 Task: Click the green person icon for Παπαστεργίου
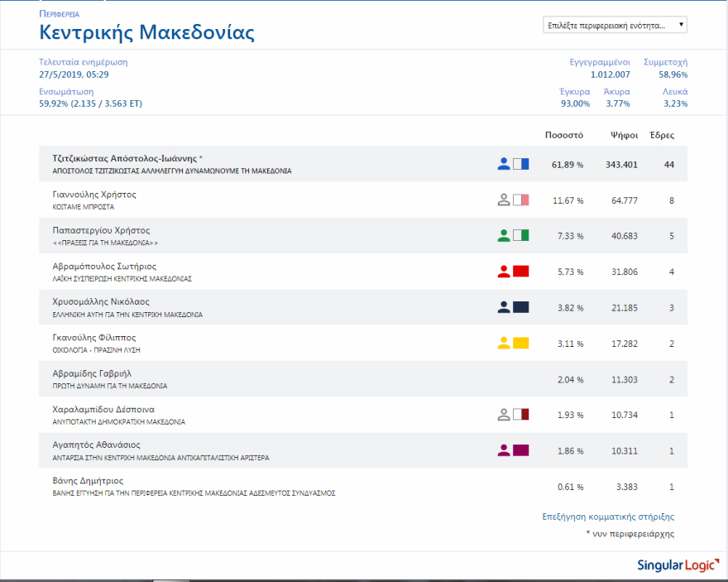pos(504,235)
